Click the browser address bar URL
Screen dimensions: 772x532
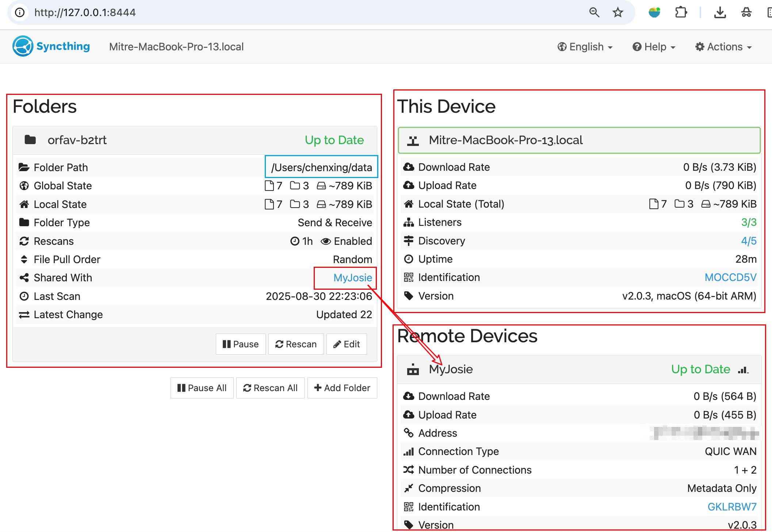pos(85,13)
